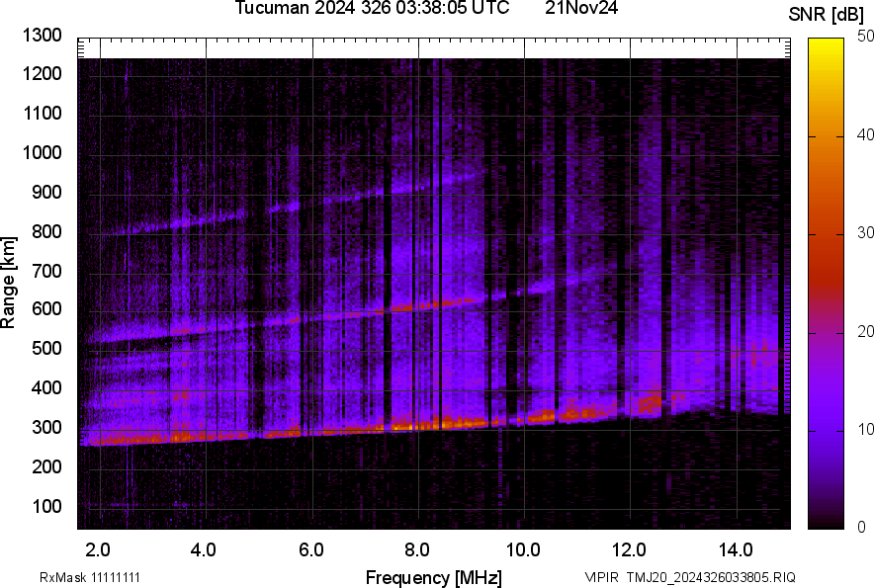This screenshot has height=588, width=874.
Task: Click the 14.0 frequency tick label
Action: click(735, 549)
